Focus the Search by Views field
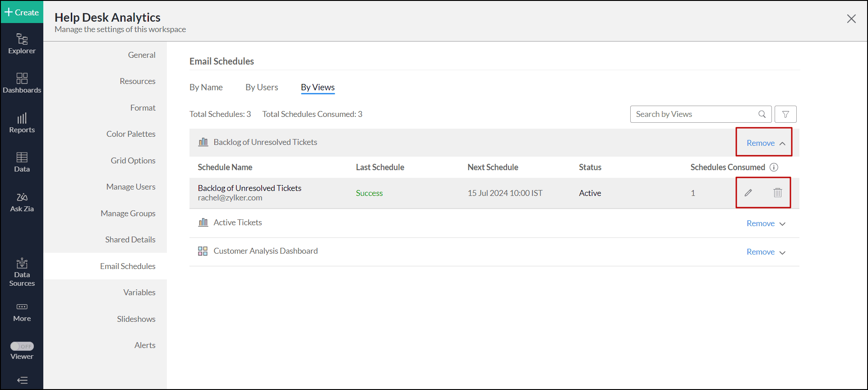The width and height of the screenshot is (868, 390). click(x=695, y=114)
